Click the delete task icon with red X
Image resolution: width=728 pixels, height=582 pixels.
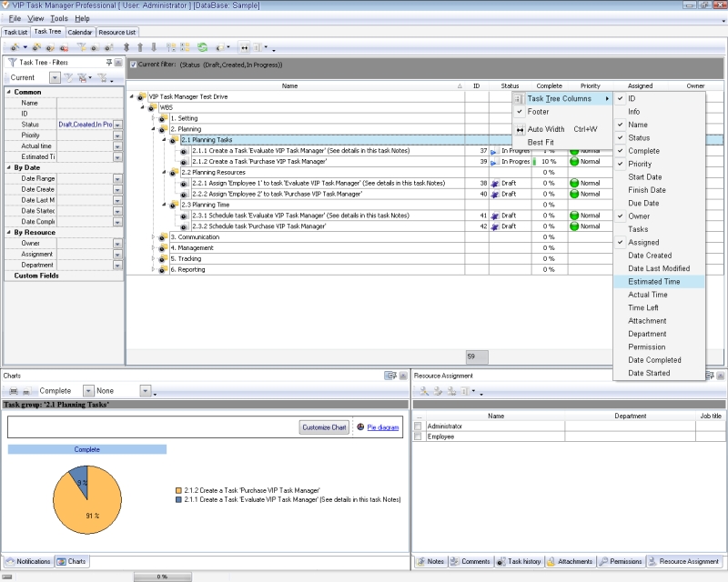64,47
